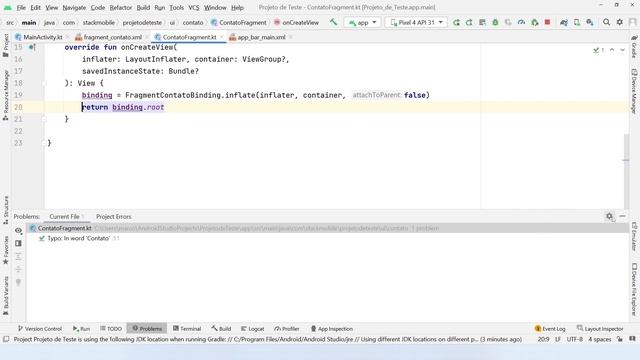Viewport: 640px width, 360px height.
Task: Click ContatoFragment breadcrumb in navigation bar
Action: click(239, 22)
